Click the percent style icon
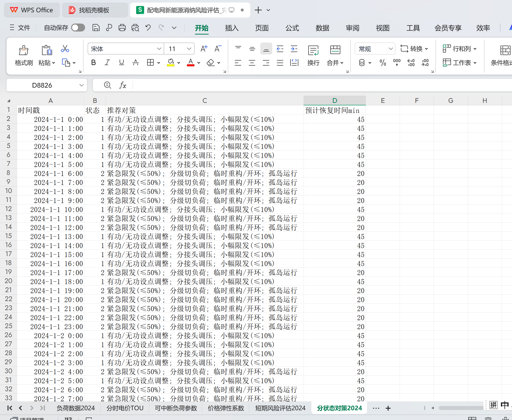This screenshot has height=420, width=512. pyautogui.click(x=383, y=63)
